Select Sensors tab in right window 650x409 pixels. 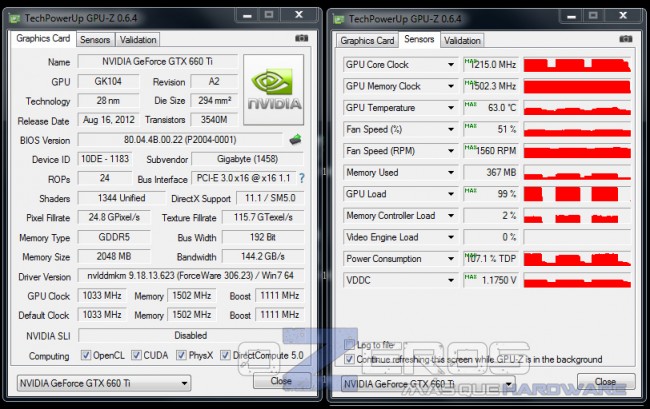click(419, 39)
